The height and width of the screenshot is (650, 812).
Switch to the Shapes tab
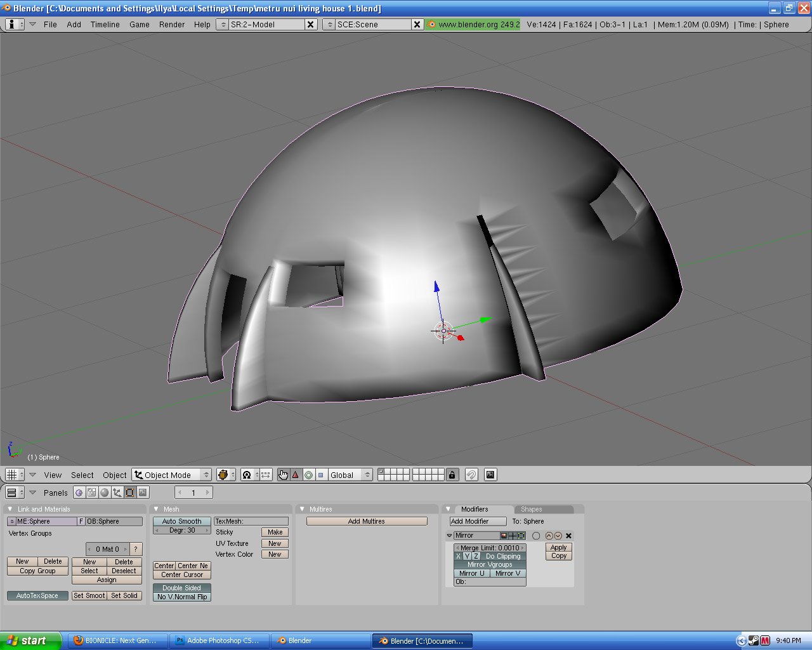tap(532, 509)
